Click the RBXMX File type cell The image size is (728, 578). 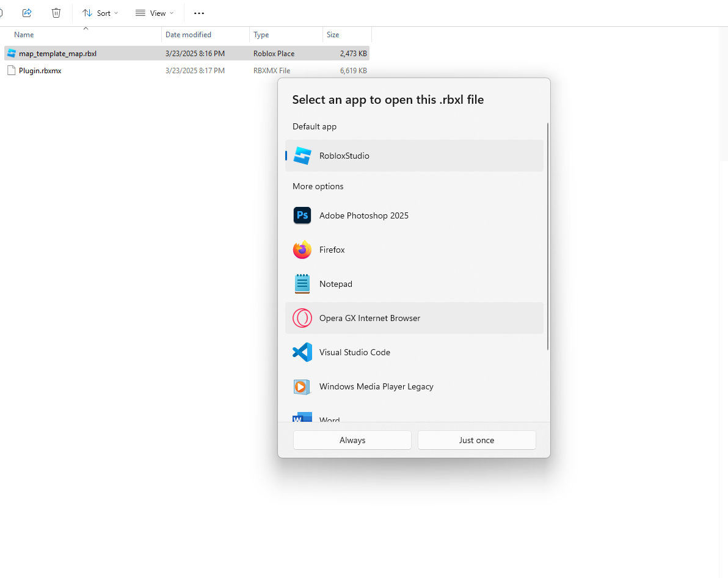[272, 71]
